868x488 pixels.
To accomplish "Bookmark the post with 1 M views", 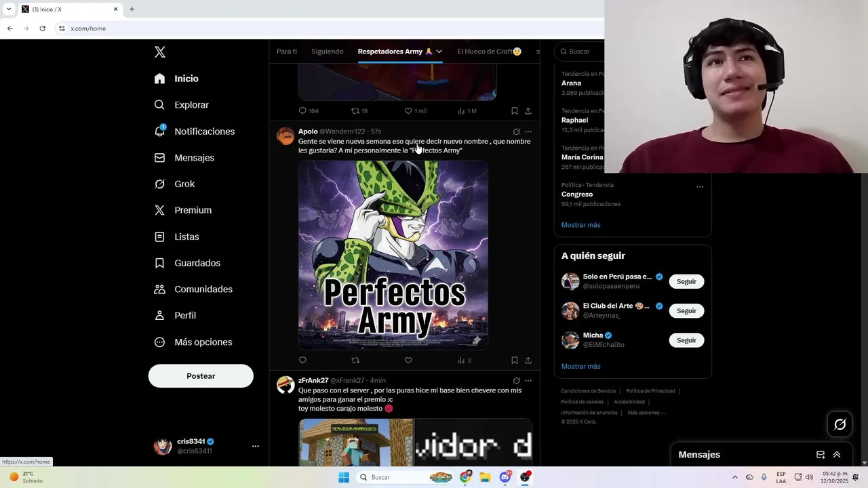I will point(514,110).
